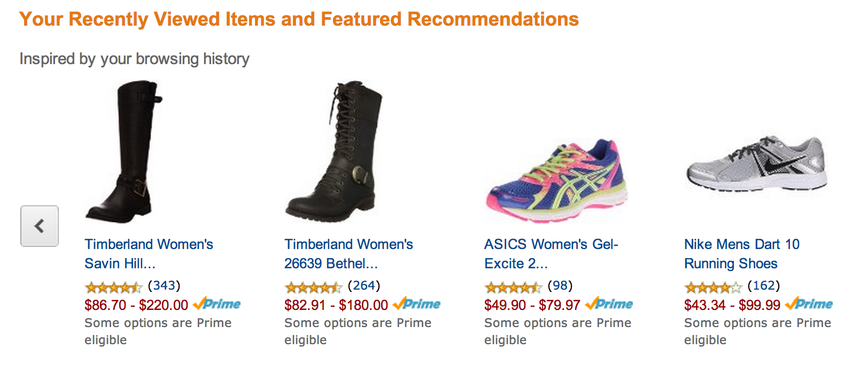The height and width of the screenshot is (388, 868).
Task: Select the silver Nike running shoe image
Action: click(757, 164)
